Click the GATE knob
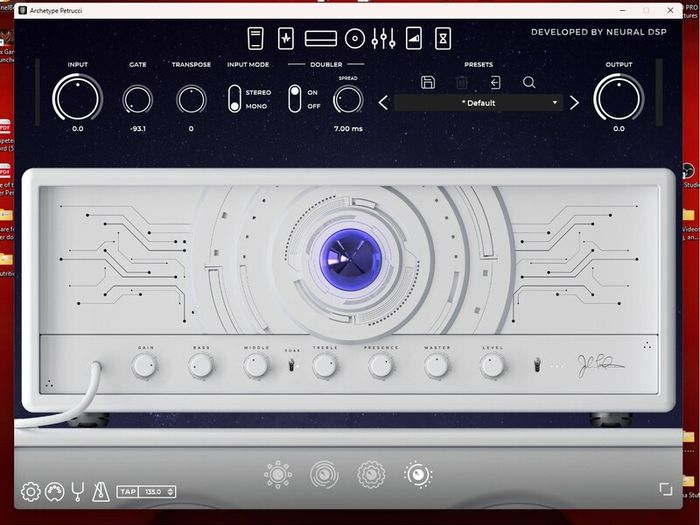700x525 pixels. coord(138,99)
